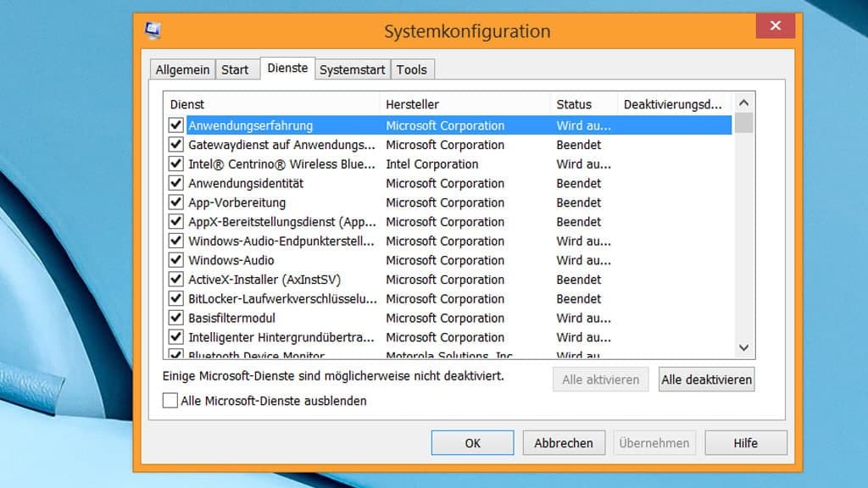868x488 pixels.
Task: Uncheck BitLocker-Laufwerkverschlüsselu... checkbox
Action: pos(176,298)
